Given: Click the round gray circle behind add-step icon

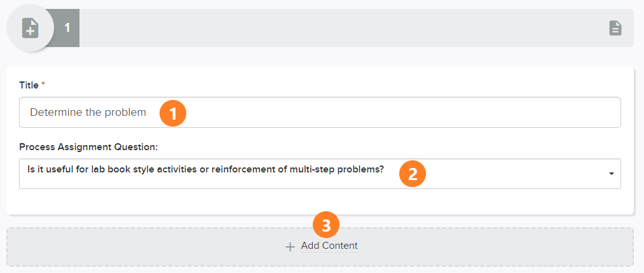Looking at the screenshot, I should (x=30, y=28).
